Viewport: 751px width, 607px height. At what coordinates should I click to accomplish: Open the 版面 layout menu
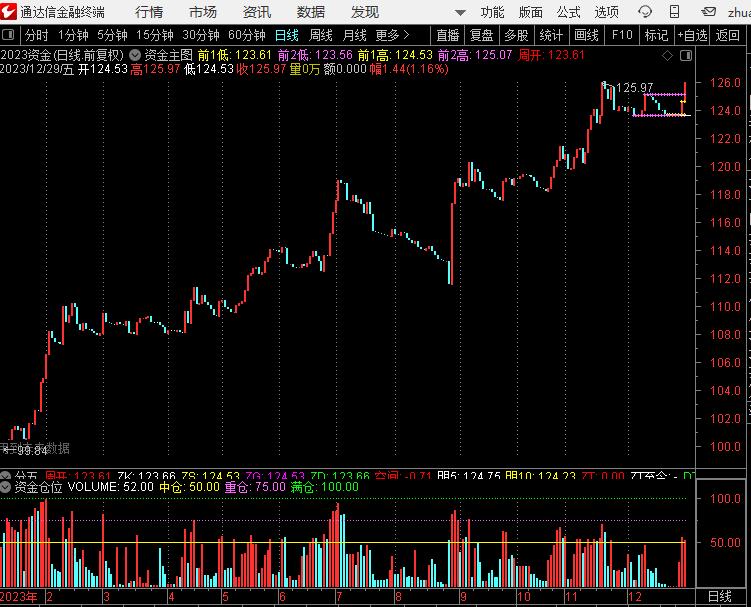(x=531, y=12)
